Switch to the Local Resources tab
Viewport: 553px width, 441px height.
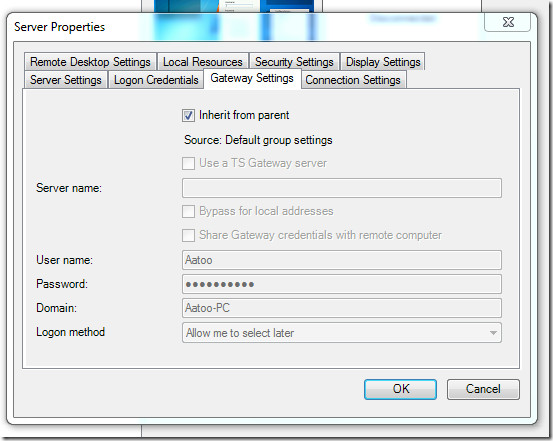pos(203,62)
